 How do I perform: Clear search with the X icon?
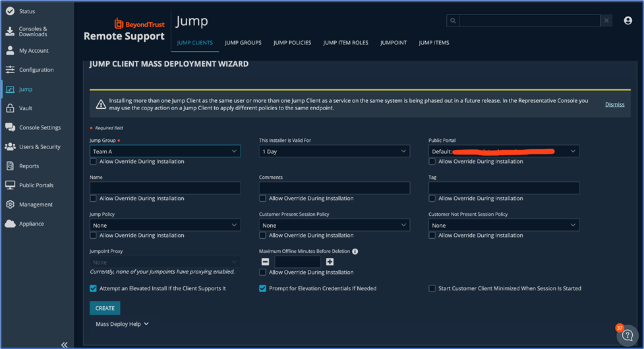(606, 20)
